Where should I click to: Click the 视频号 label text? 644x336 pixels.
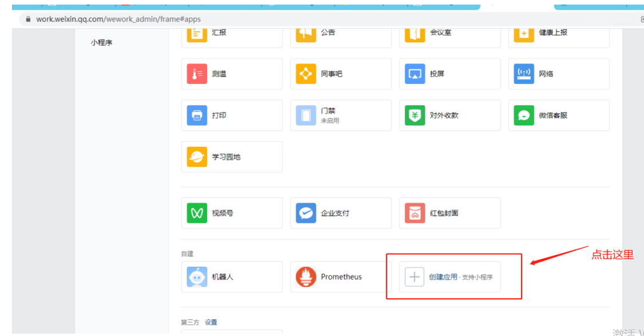[222, 213]
